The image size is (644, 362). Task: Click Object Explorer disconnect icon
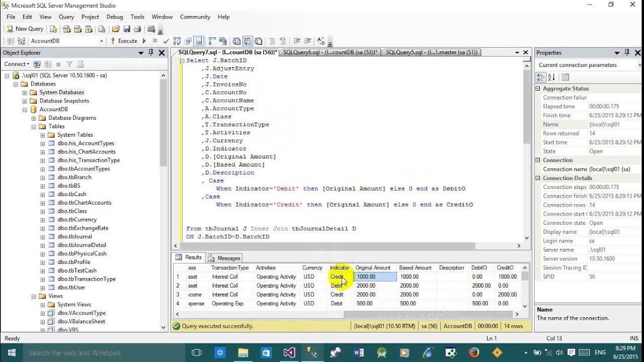(48, 64)
